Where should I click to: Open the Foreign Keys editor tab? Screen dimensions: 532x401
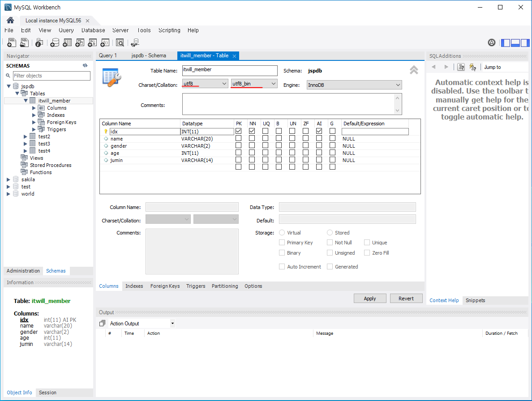(x=165, y=286)
